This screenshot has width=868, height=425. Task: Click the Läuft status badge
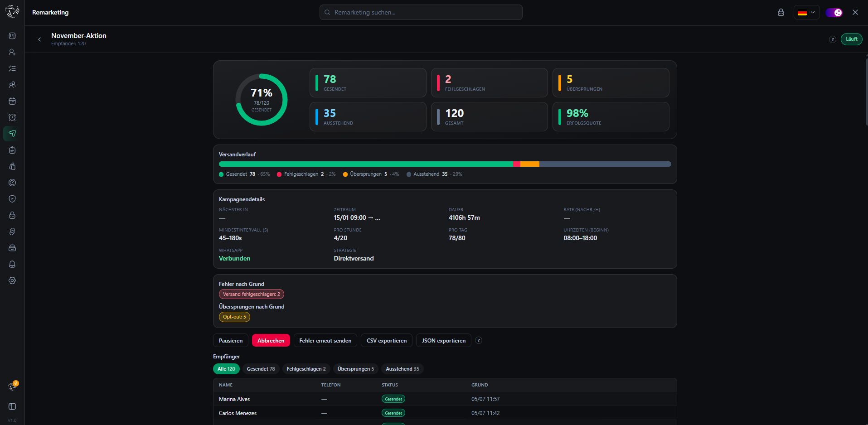point(852,39)
